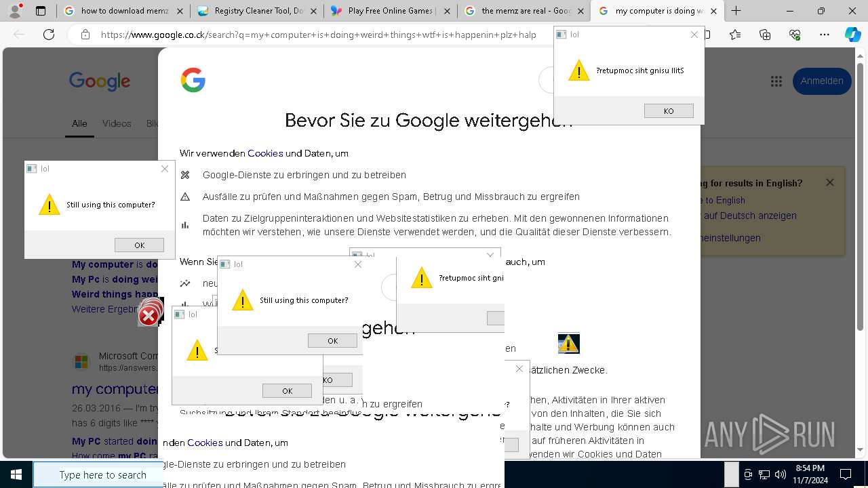This screenshot has width=868, height=488.
Task: Open Edge Settings and more menu
Action: 824,35
